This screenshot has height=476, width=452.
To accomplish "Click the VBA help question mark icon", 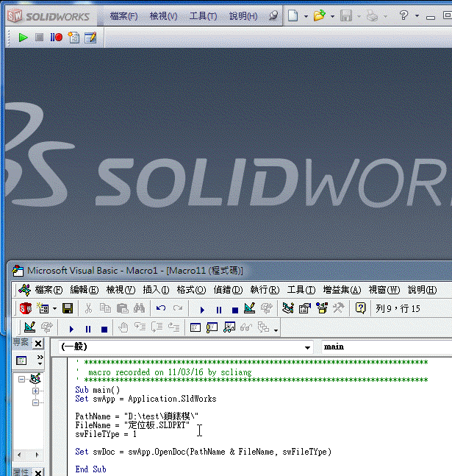I will 360,308.
